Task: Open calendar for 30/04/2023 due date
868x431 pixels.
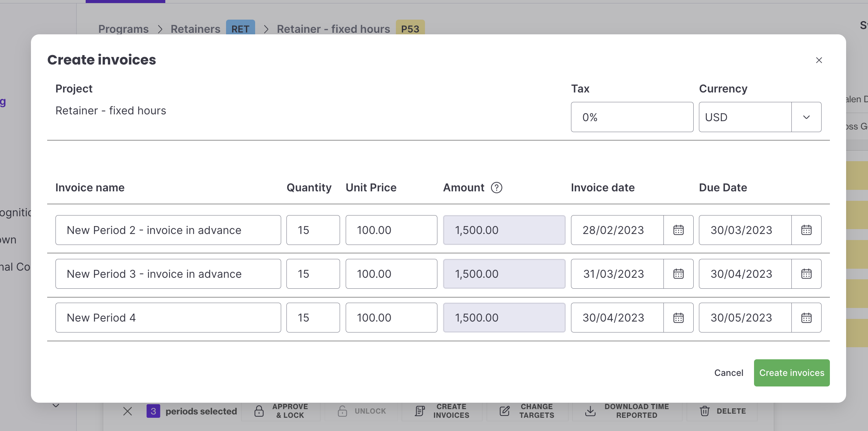Action: (806, 274)
